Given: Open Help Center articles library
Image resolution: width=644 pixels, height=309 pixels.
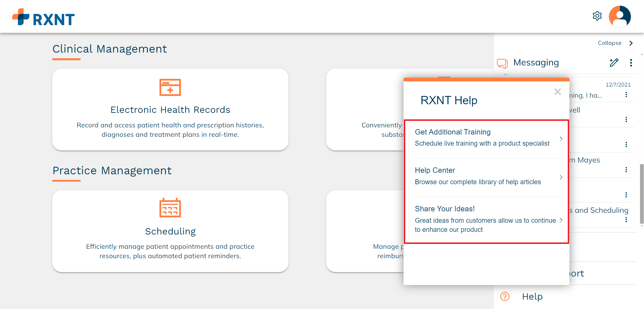Looking at the screenshot, I should click(x=488, y=177).
